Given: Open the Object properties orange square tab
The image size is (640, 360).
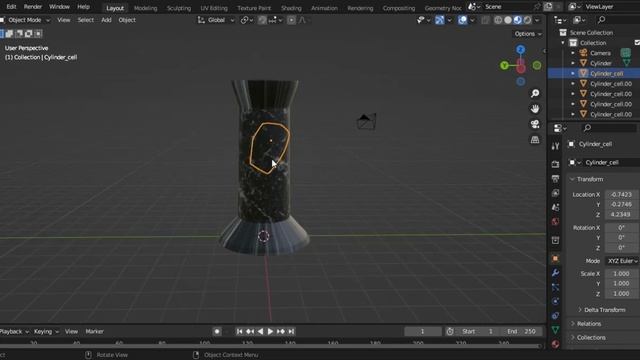Looking at the screenshot, I should [555, 258].
